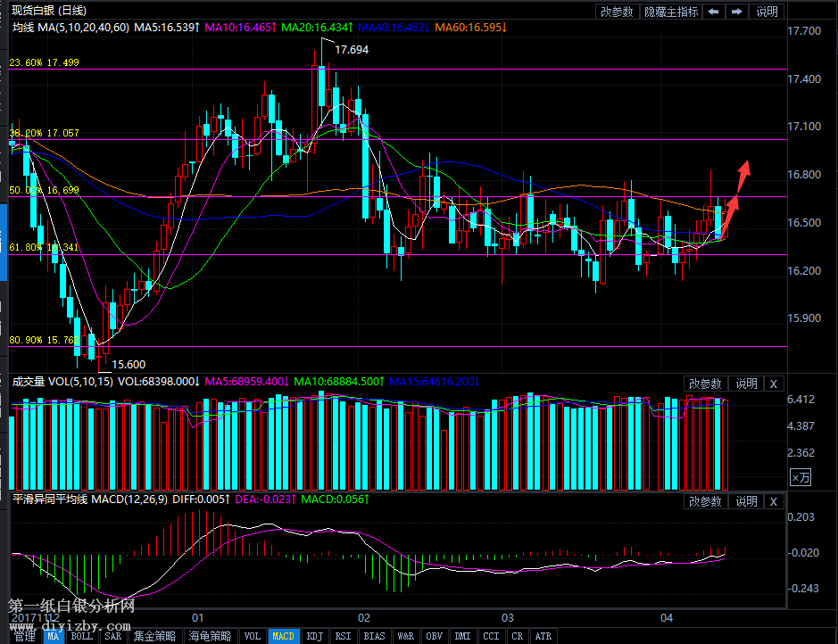Click the 现货白银 (日线) chart title
The image size is (838, 644).
[x=49, y=11]
